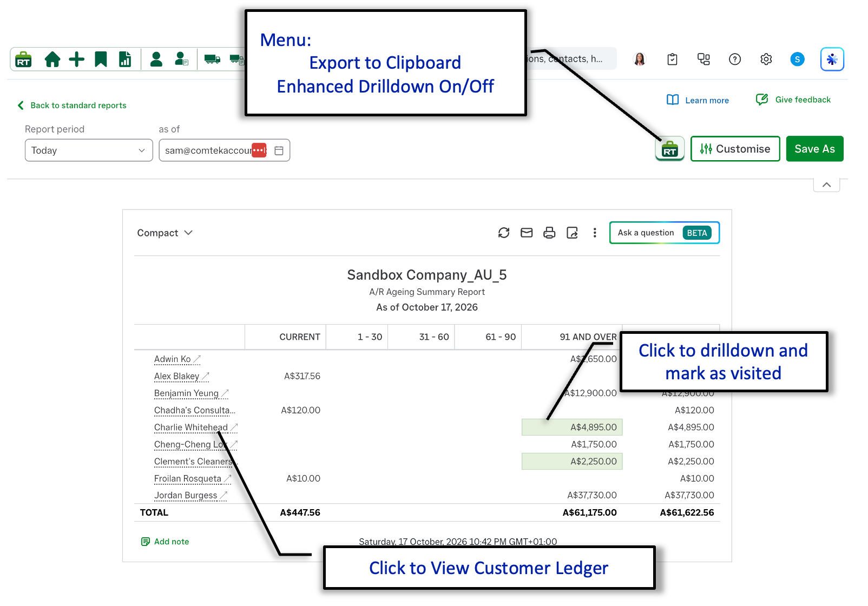
Task: Open the help question mark icon
Action: pyautogui.click(x=735, y=59)
